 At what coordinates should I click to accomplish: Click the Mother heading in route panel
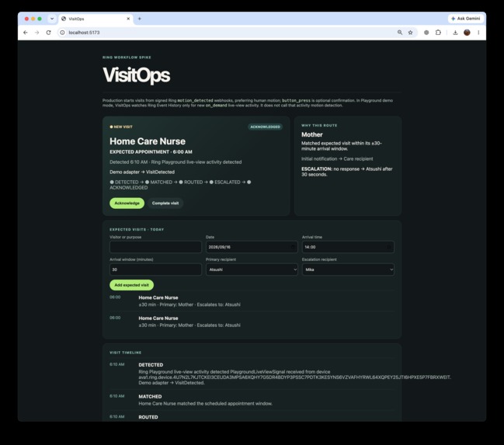click(x=311, y=134)
